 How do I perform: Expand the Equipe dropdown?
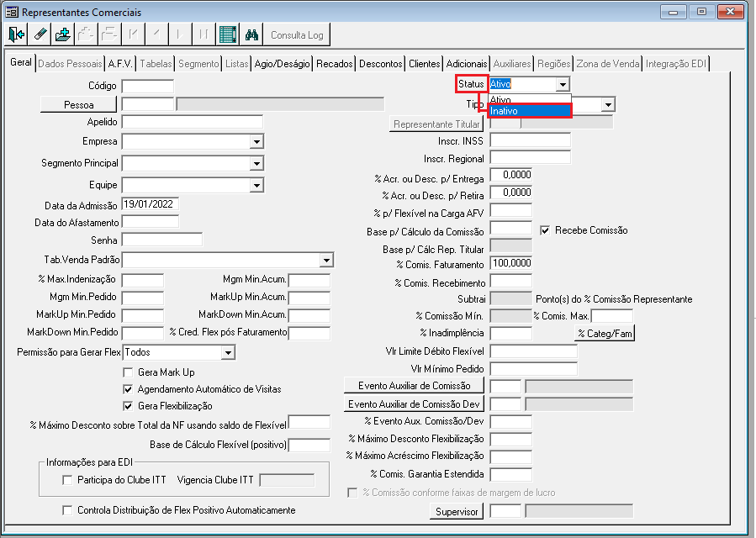click(x=256, y=185)
